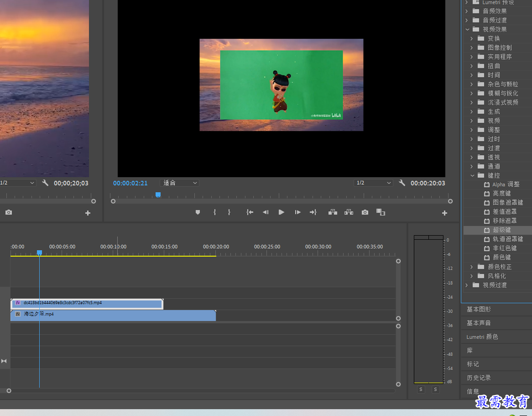
Task: Toggle left channel solo S button
Action: (x=421, y=390)
